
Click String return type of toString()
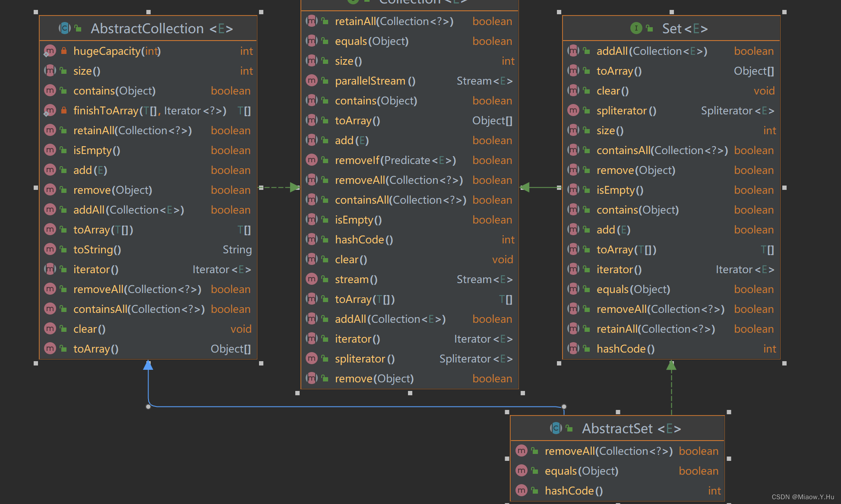[237, 249]
